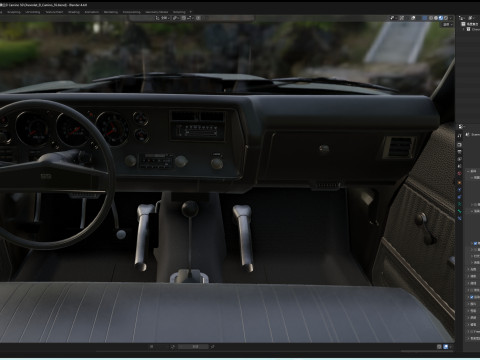Viewport: 480px width, 360px height.
Task: Toggle viewport overlays icon
Action: 413,18
